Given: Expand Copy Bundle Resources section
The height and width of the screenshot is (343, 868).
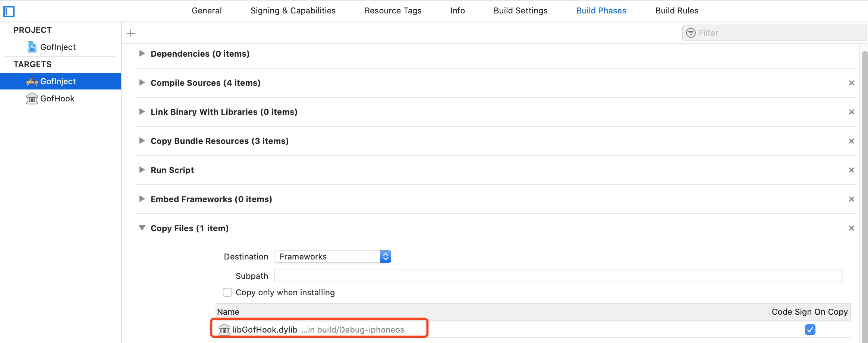Looking at the screenshot, I should tap(142, 141).
